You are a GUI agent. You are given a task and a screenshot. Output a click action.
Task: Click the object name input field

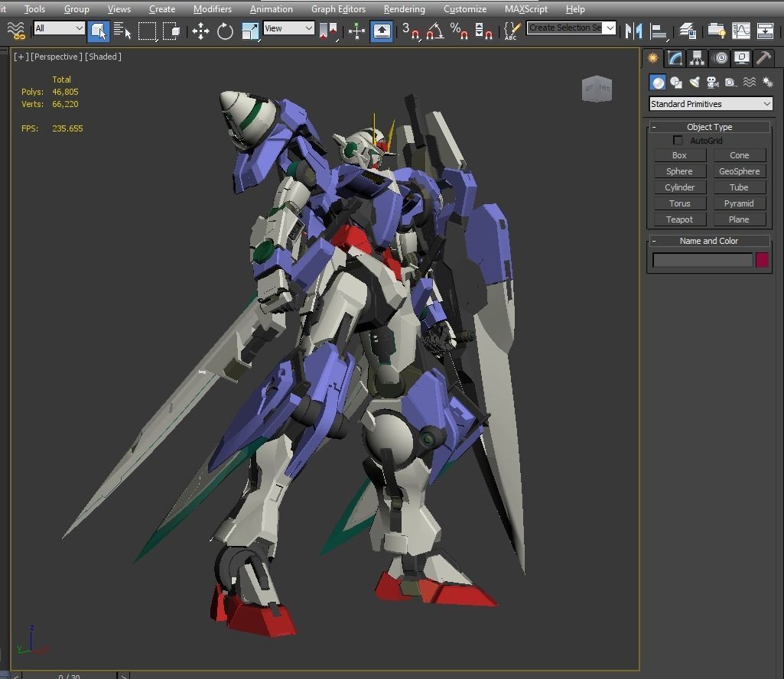[702, 260]
